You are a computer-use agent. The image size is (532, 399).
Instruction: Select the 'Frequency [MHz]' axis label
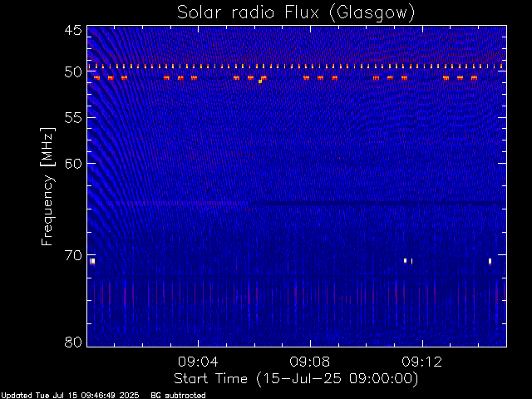pos(47,186)
